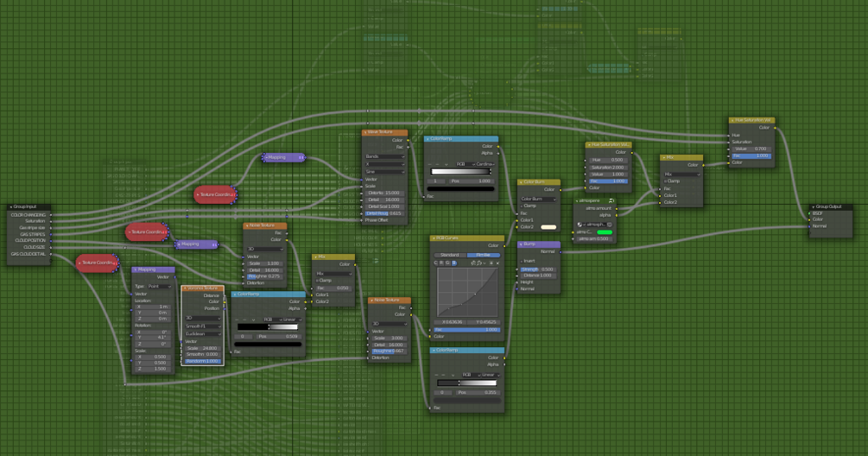Screen dimensions: 868x456
Task: Adjust the Detail Roughness 0.615 slider in Wave Texture
Action: pos(384,213)
